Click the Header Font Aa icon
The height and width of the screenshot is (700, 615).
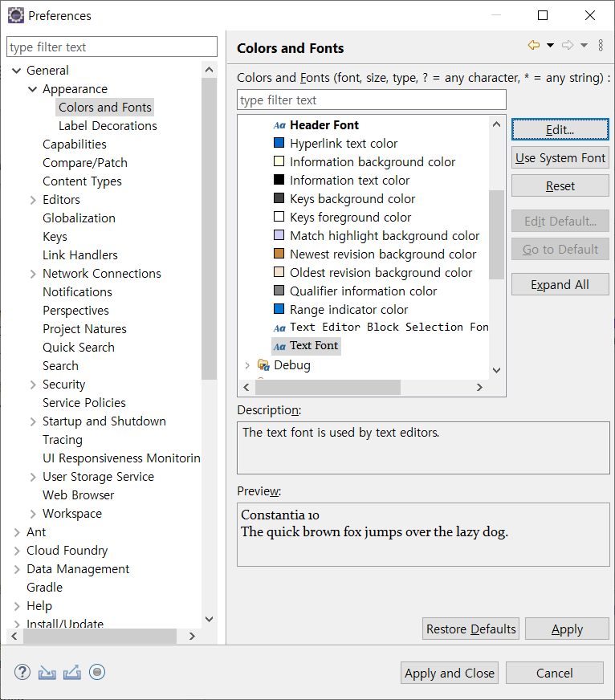click(279, 125)
